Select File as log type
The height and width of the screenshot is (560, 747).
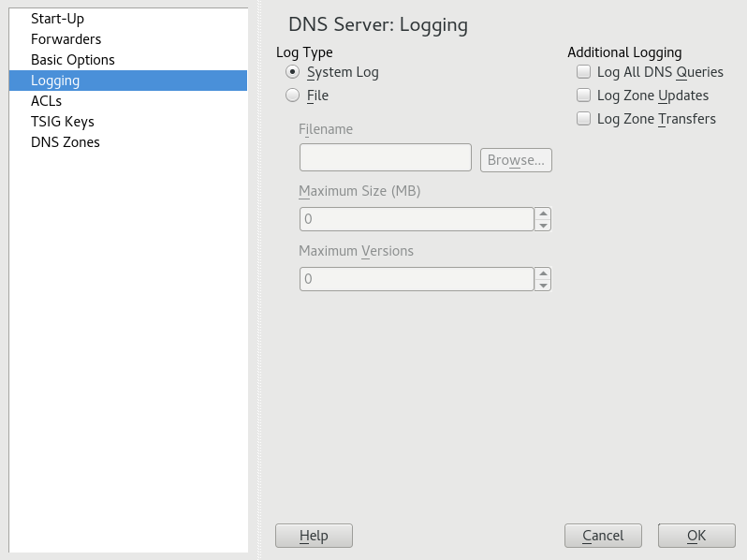[x=293, y=96]
